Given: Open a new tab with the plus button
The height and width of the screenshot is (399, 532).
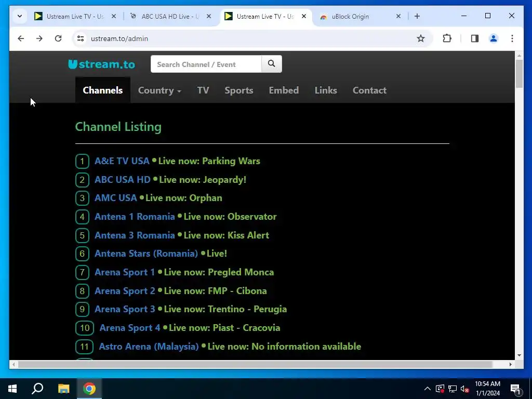Looking at the screenshot, I should click(417, 16).
